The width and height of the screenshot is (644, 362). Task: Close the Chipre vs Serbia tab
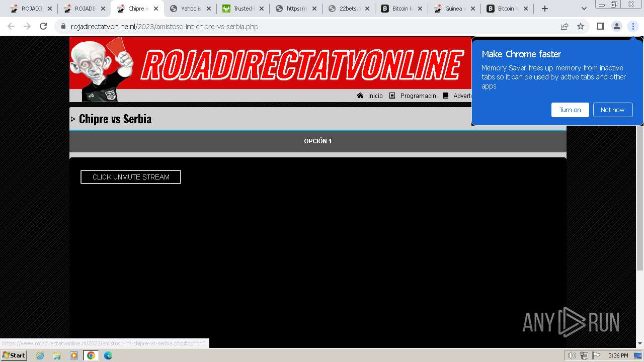tap(156, 9)
